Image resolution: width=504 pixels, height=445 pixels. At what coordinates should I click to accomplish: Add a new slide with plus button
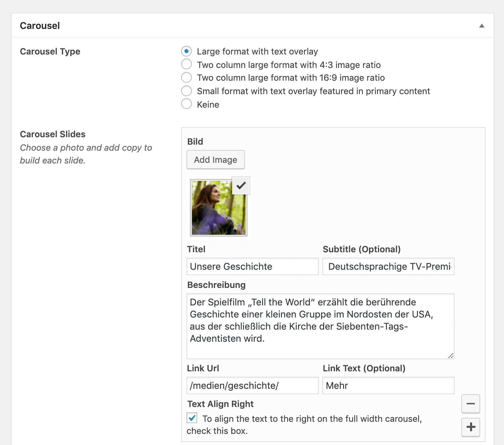coord(470,427)
